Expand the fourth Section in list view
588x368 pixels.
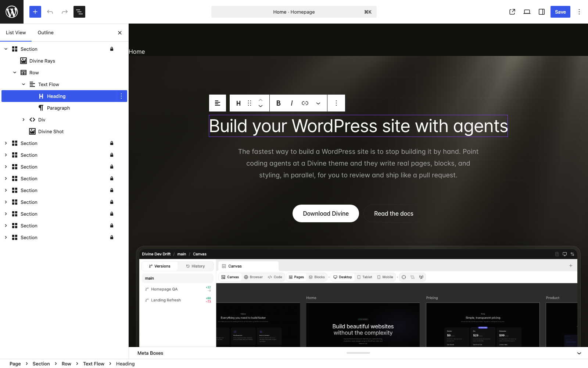click(x=6, y=167)
